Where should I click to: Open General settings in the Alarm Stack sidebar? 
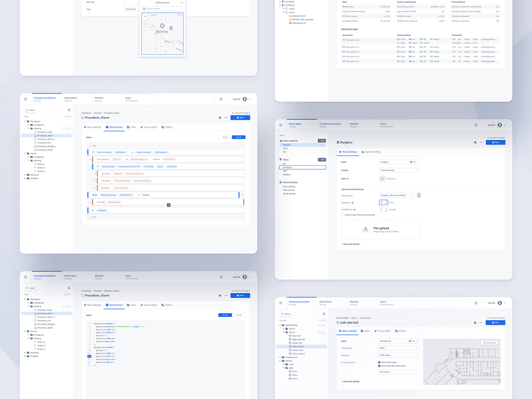[x=290, y=182]
